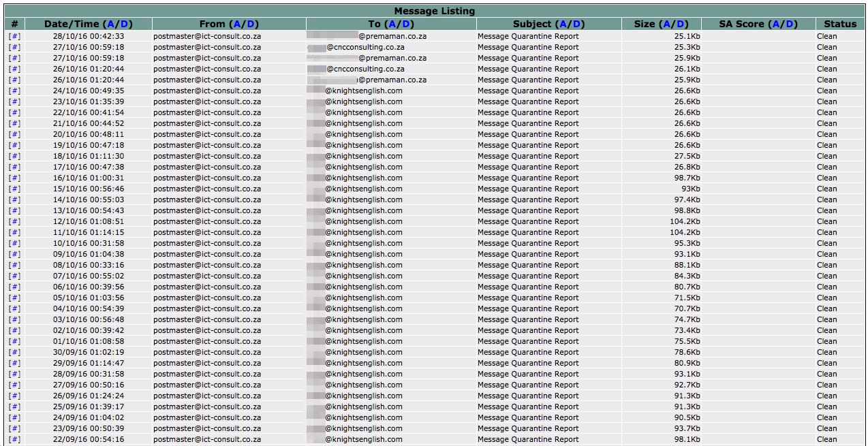868x446 pixels.
Task: Open [#] link for 24/10/16 00:49:35 message
Action: (x=14, y=91)
